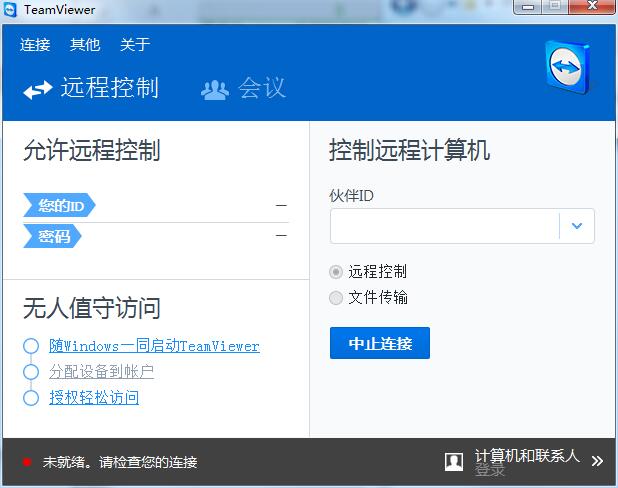Image resolution: width=618 pixels, height=488 pixels.
Task: Open the 关于 menu
Action: coord(135,45)
